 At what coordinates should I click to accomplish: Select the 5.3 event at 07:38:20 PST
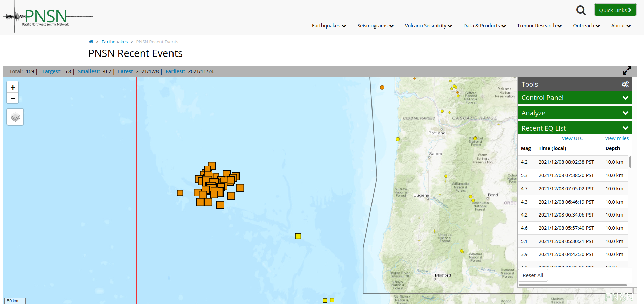pos(573,175)
